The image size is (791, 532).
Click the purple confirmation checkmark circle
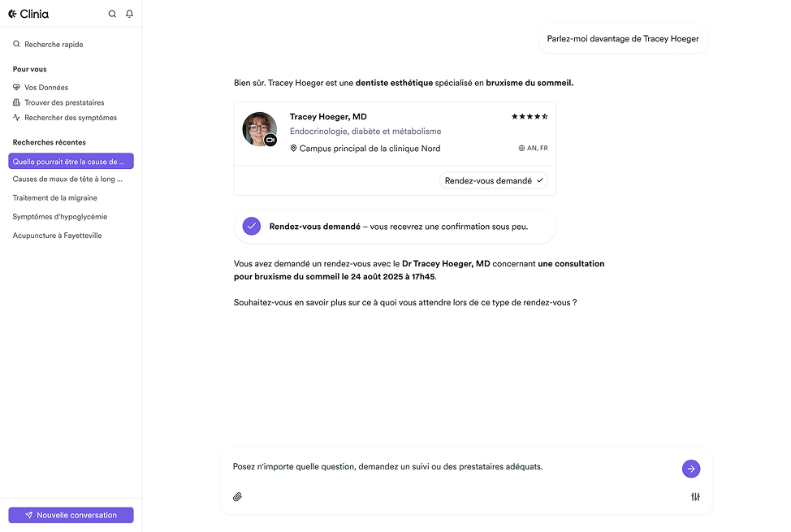tap(252, 227)
